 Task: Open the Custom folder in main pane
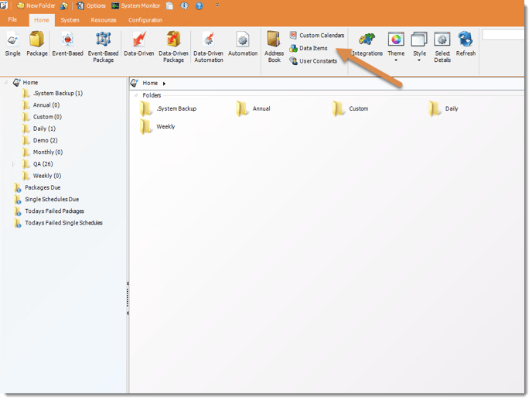(350, 108)
